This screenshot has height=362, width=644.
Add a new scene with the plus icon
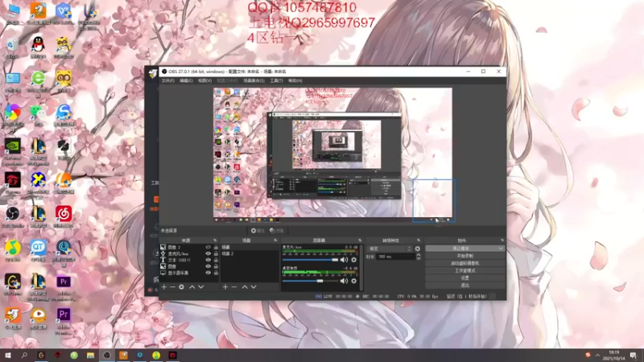225,287
